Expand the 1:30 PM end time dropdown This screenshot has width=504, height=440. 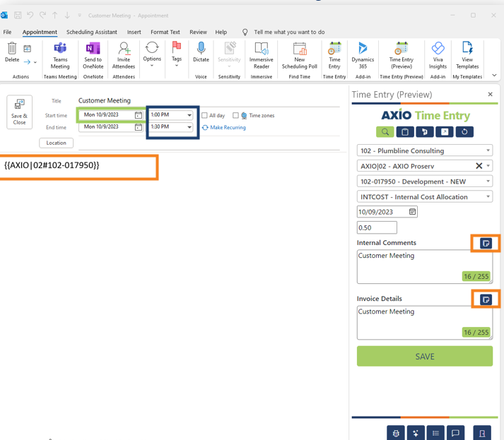(x=189, y=127)
